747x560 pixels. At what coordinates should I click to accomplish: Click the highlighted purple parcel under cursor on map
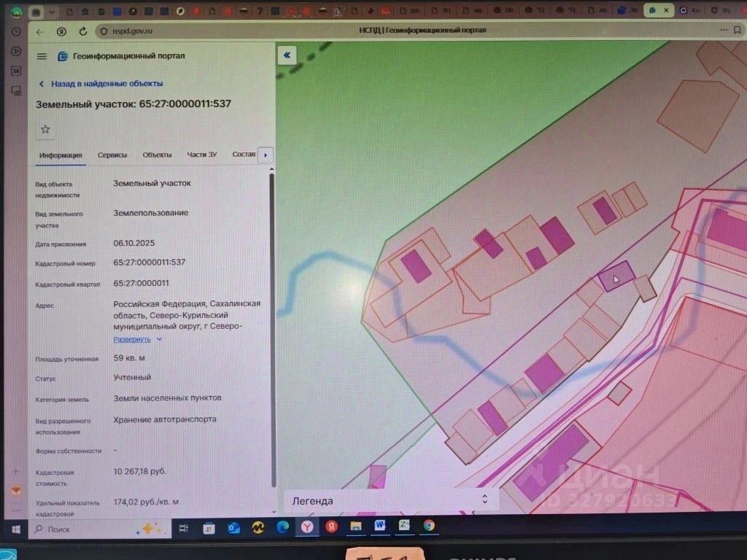(x=616, y=276)
